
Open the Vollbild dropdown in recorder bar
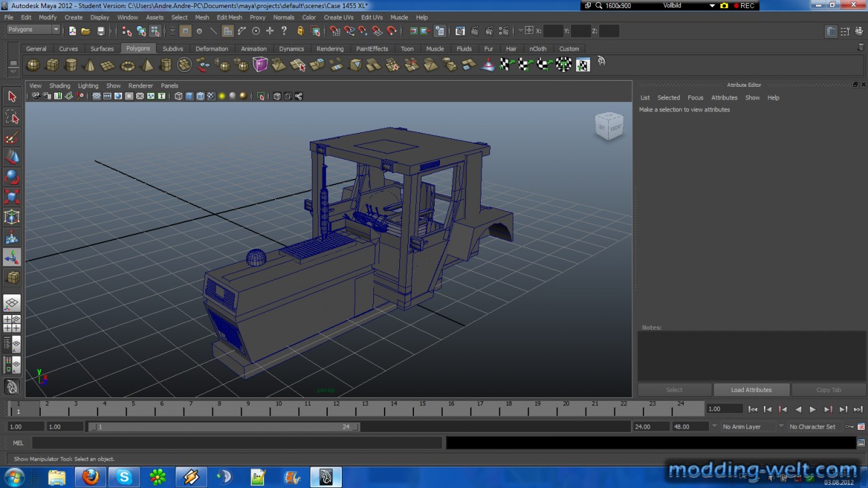tap(712, 6)
